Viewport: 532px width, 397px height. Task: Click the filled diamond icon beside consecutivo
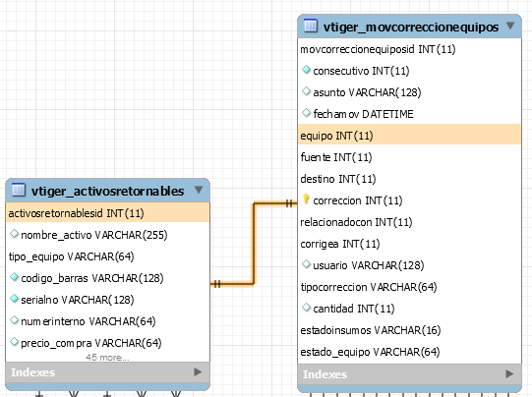306,70
